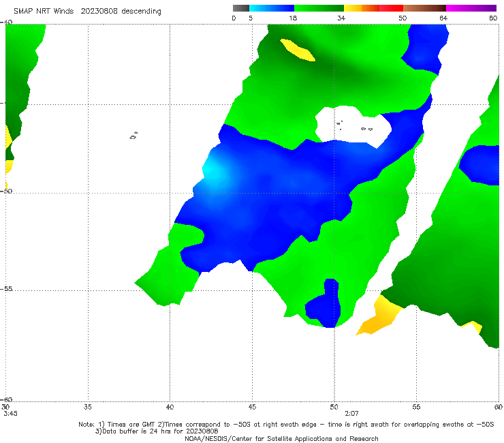Click the longitude axis label '35'
Screen dimensions: 504x443
[87, 407]
